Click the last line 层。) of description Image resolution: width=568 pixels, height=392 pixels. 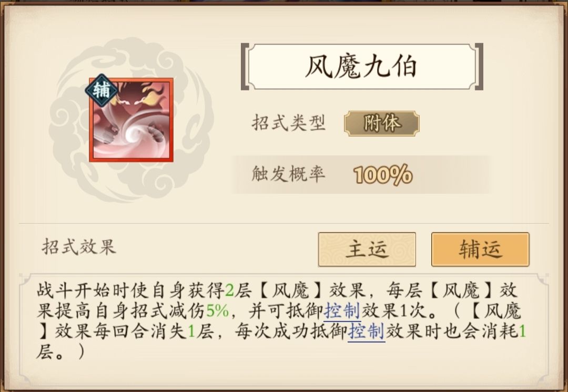coord(60,352)
